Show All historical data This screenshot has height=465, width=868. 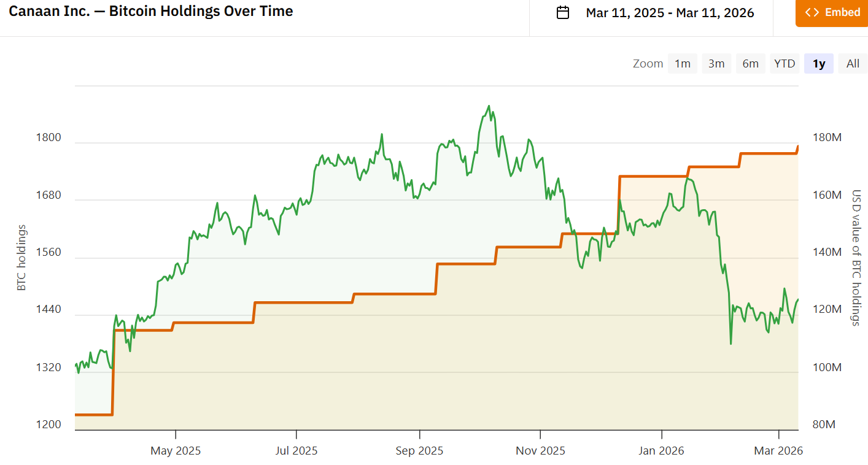pos(853,63)
